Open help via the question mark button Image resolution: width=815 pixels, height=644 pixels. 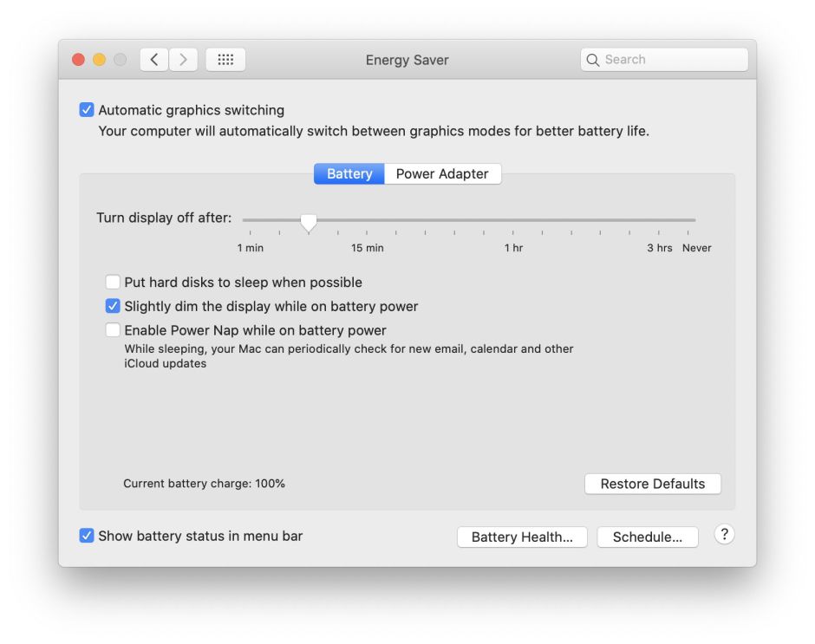click(x=724, y=535)
